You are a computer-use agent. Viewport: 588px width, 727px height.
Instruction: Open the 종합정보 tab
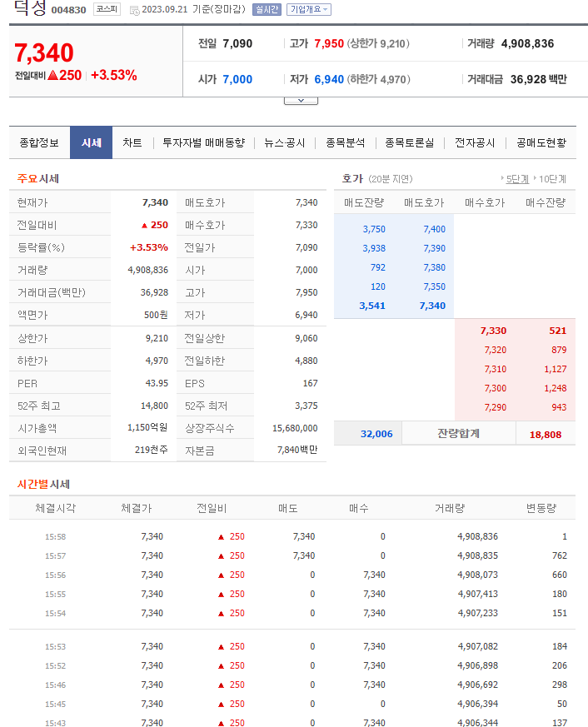(39, 142)
